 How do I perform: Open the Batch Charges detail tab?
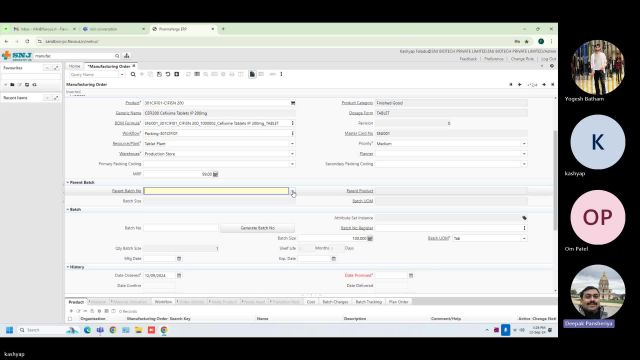(x=335, y=302)
